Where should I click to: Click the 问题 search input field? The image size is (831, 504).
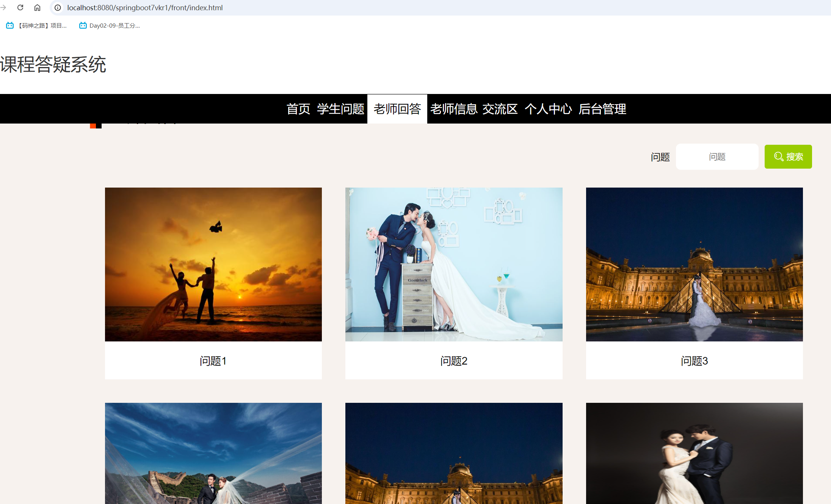717,157
